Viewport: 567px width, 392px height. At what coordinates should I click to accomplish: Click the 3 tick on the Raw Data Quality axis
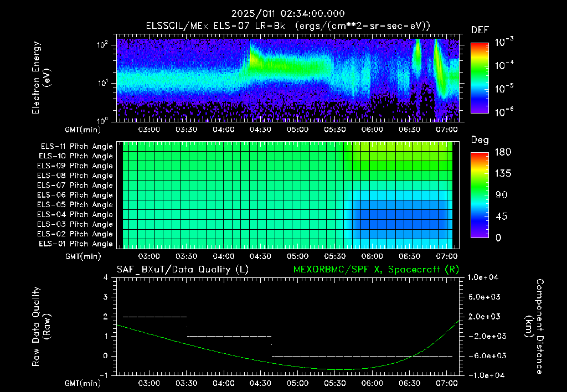coord(105,297)
